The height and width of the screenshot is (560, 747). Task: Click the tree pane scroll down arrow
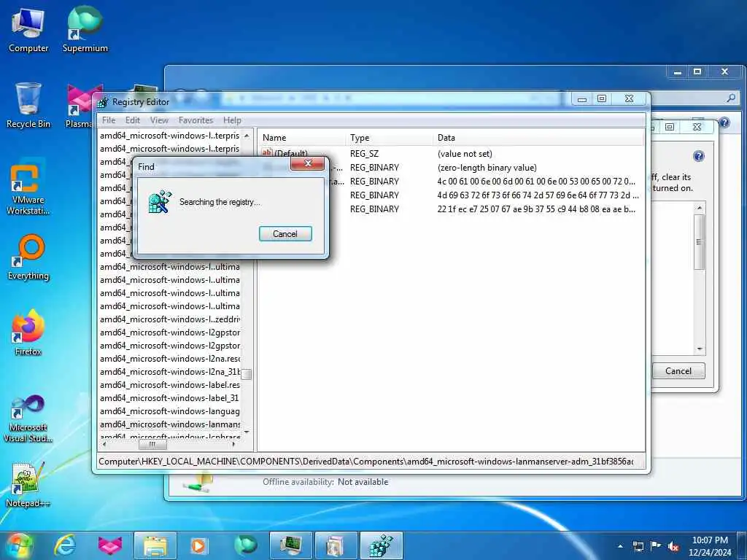[247, 432]
